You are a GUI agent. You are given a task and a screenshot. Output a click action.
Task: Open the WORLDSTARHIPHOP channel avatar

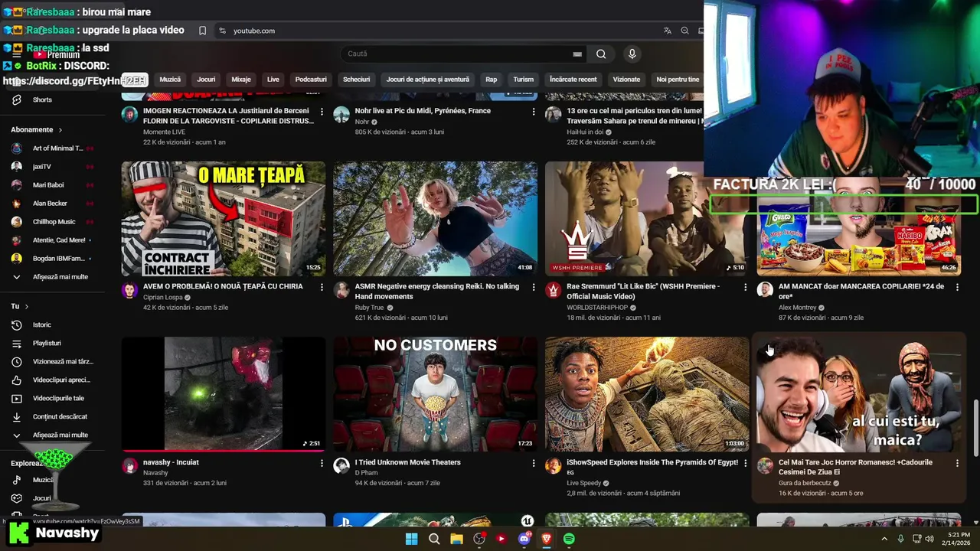tap(553, 290)
